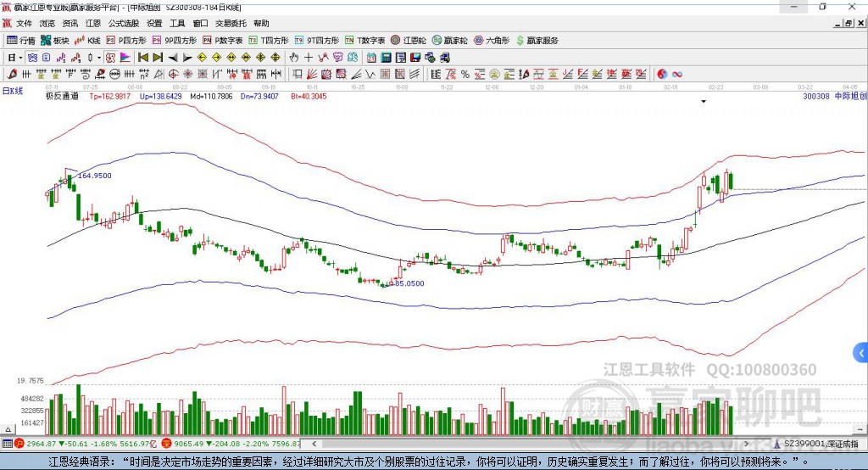Select the hand pan tool

294,58
